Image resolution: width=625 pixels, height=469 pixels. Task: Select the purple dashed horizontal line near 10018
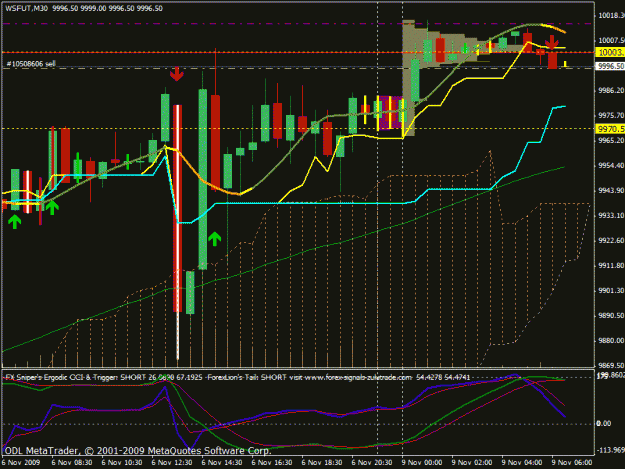pos(298,24)
